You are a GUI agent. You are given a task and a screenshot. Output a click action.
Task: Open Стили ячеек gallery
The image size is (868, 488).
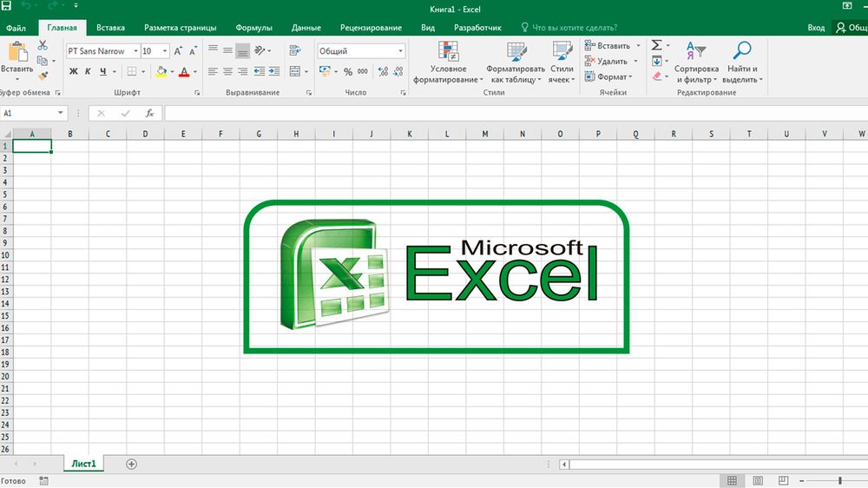pyautogui.click(x=562, y=63)
